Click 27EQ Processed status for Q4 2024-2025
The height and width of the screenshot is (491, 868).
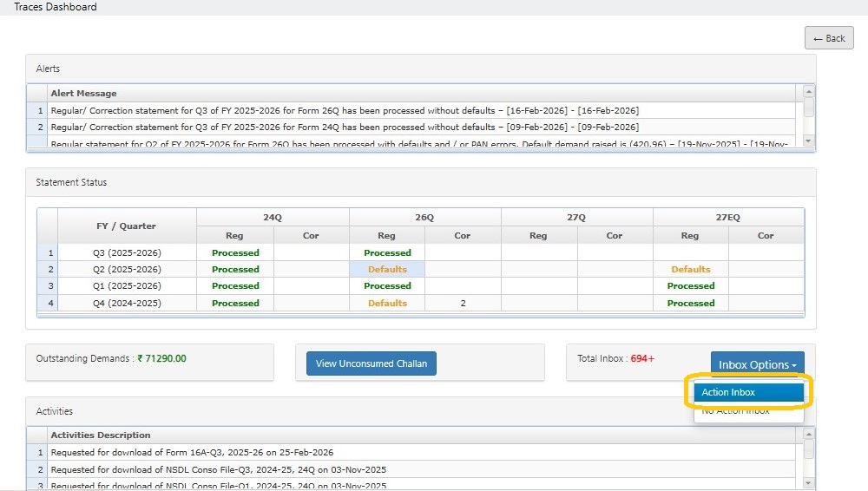690,304
